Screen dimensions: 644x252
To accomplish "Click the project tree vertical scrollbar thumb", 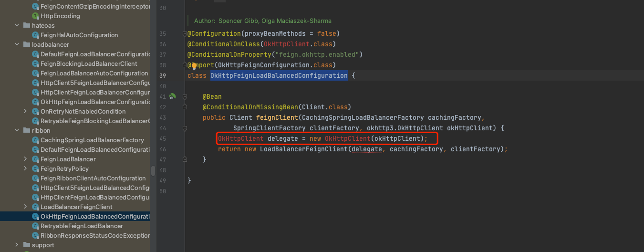I will pyautogui.click(x=153, y=171).
